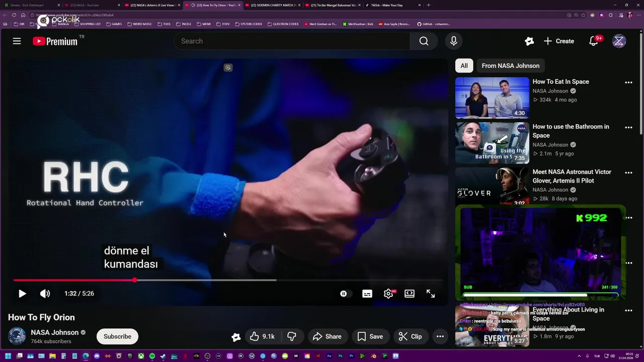The height and width of the screenshot is (362, 644).
Task: Open Epic Games launcher from taskbar
Action: pos(130,356)
